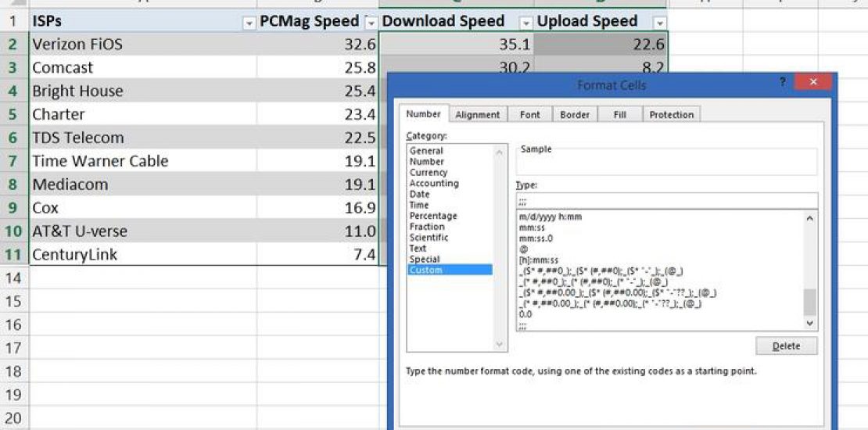Image resolution: width=868 pixels, height=430 pixels.
Task: Expand the Download Speed filter arrow
Action: (x=526, y=23)
